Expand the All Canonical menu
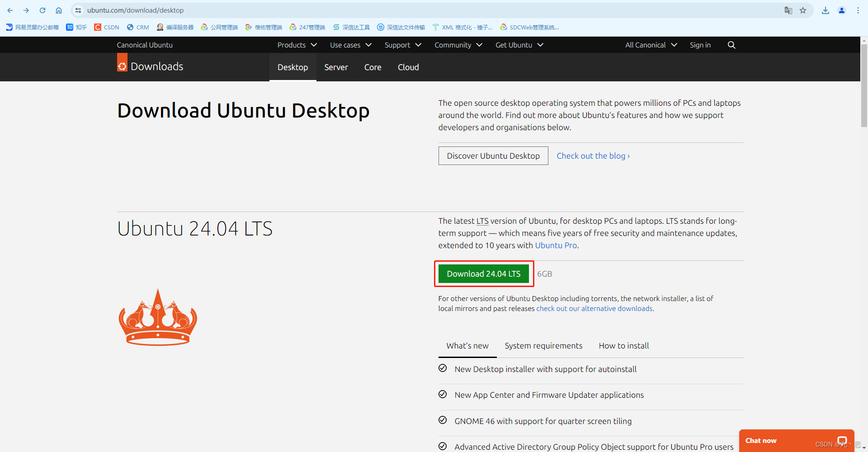868x452 pixels. coord(651,45)
